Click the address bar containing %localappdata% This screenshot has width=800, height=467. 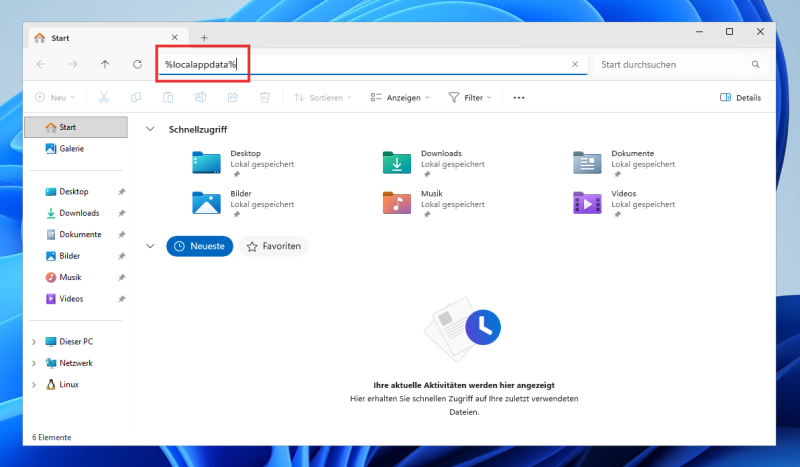[360, 64]
